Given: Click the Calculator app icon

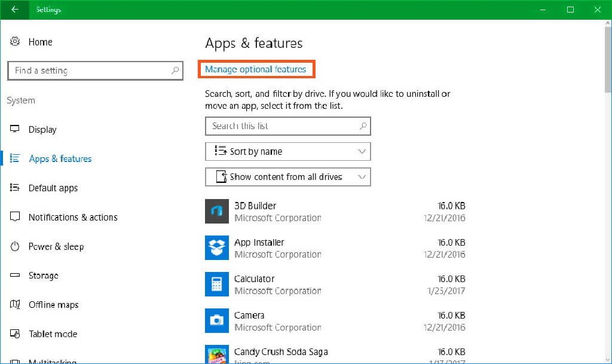Looking at the screenshot, I should click(x=217, y=285).
